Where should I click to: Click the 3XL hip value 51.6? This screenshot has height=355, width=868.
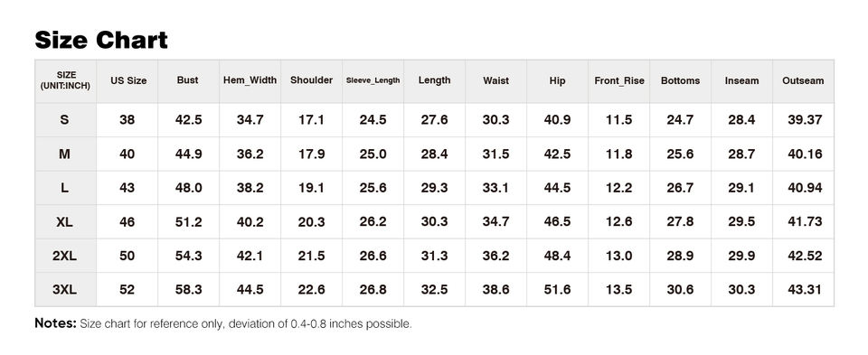(557, 289)
